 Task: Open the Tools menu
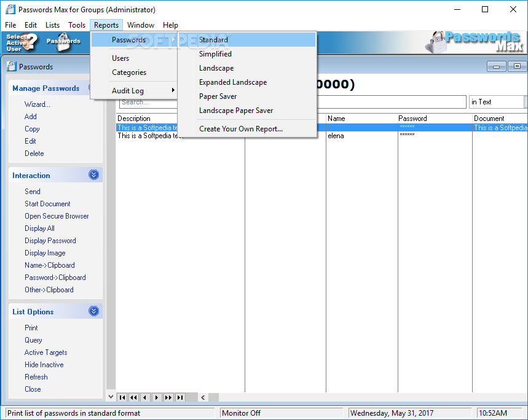pyautogui.click(x=77, y=25)
